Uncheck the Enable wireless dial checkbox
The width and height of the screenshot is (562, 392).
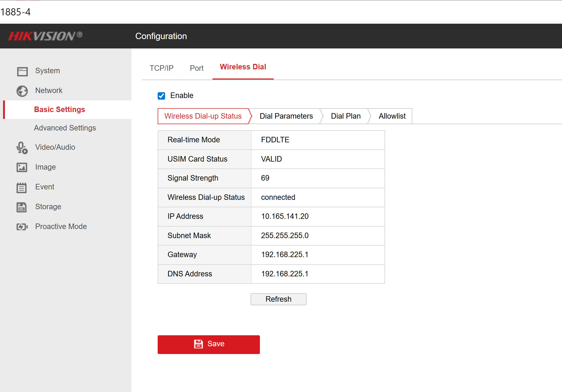tap(161, 96)
